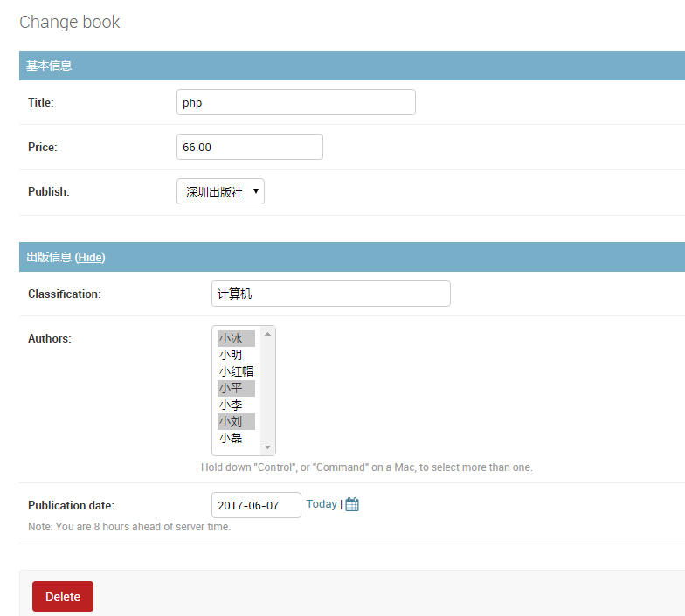685x616 pixels.
Task: Click the 基本信息 section header
Action: tap(352, 66)
